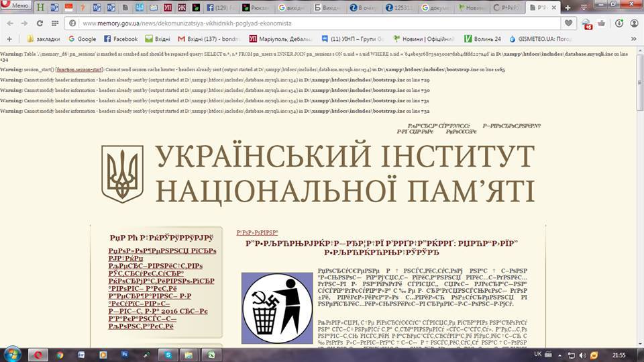Switch to the Google докуме tab
This screenshot has height=362, width=644.
pyautogui.click(x=436, y=7)
